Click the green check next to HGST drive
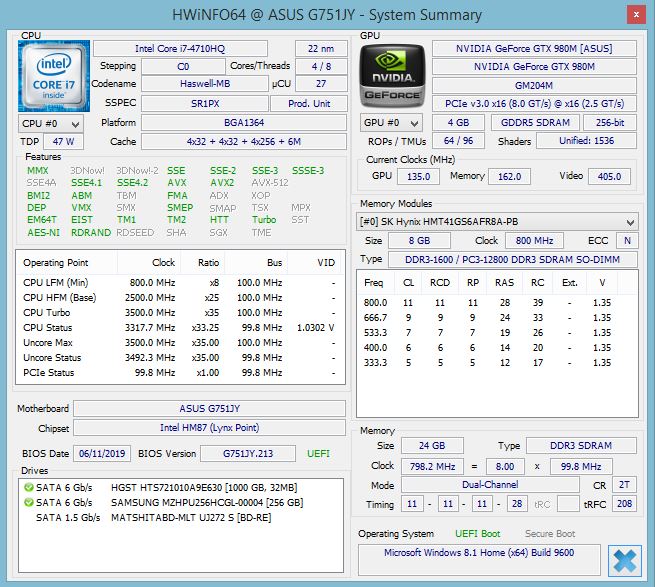655x587 pixels. [x=29, y=488]
